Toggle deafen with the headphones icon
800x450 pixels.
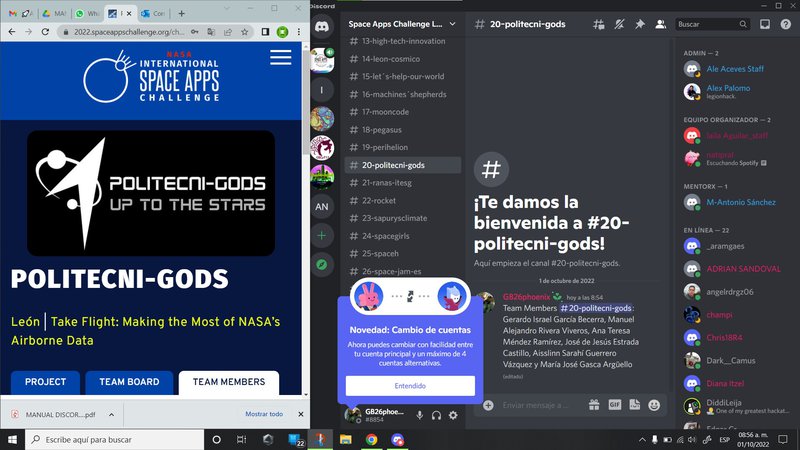436,415
